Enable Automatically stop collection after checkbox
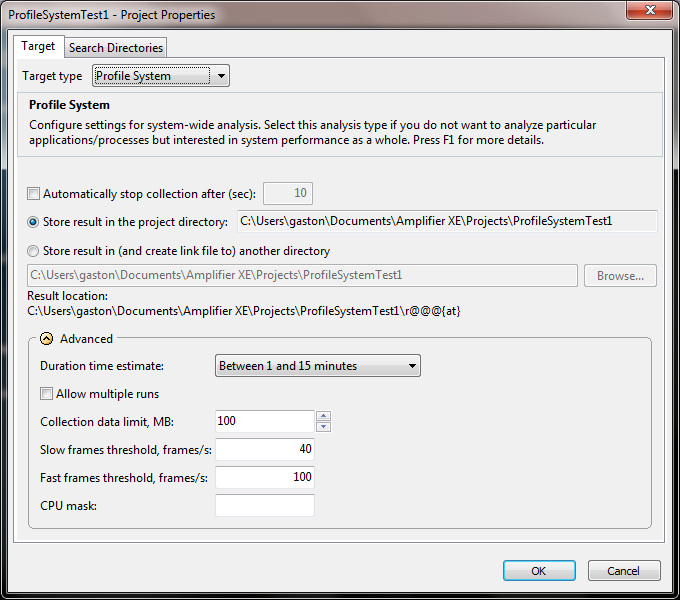The width and height of the screenshot is (680, 600). [x=33, y=193]
